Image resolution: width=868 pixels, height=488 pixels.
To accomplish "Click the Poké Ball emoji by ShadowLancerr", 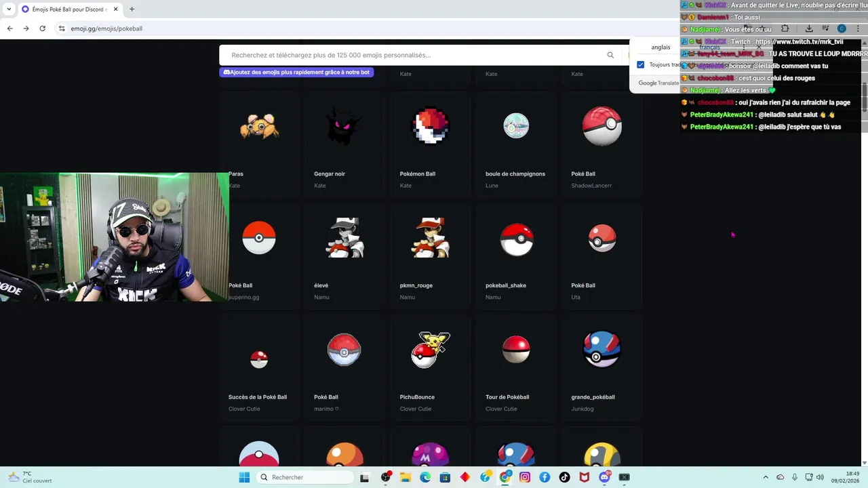I will click(602, 126).
